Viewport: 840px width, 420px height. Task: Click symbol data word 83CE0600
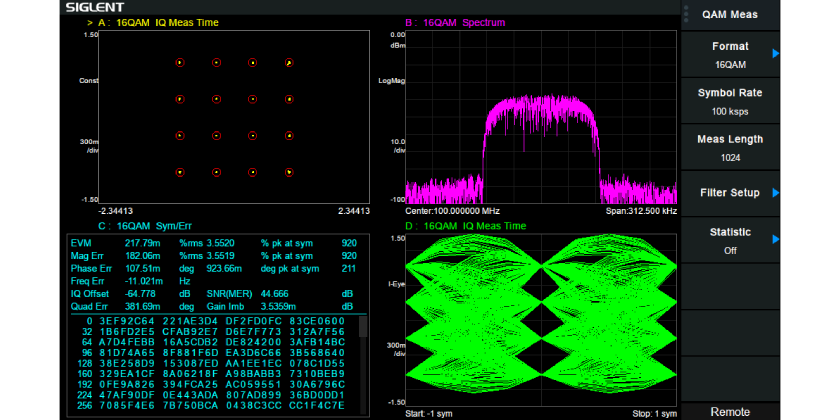click(x=317, y=321)
